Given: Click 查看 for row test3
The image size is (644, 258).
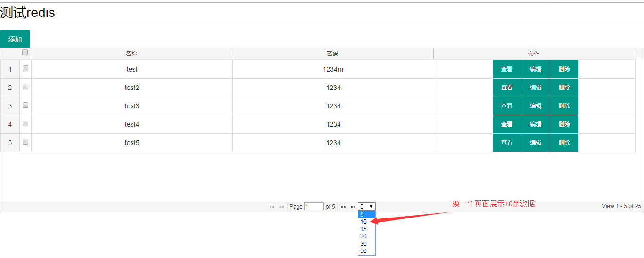Looking at the screenshot, I should [507, 106].
